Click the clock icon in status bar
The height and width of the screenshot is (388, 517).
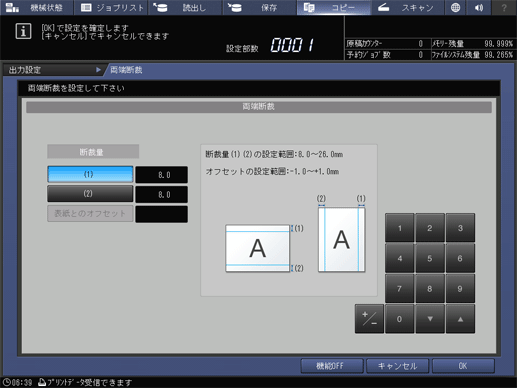click(6, 382)
